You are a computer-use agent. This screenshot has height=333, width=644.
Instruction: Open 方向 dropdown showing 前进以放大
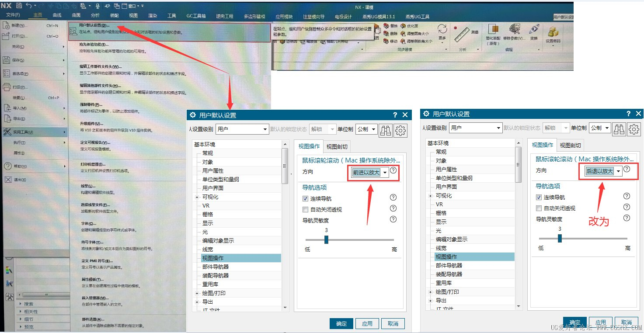click(x=370, y=173)
